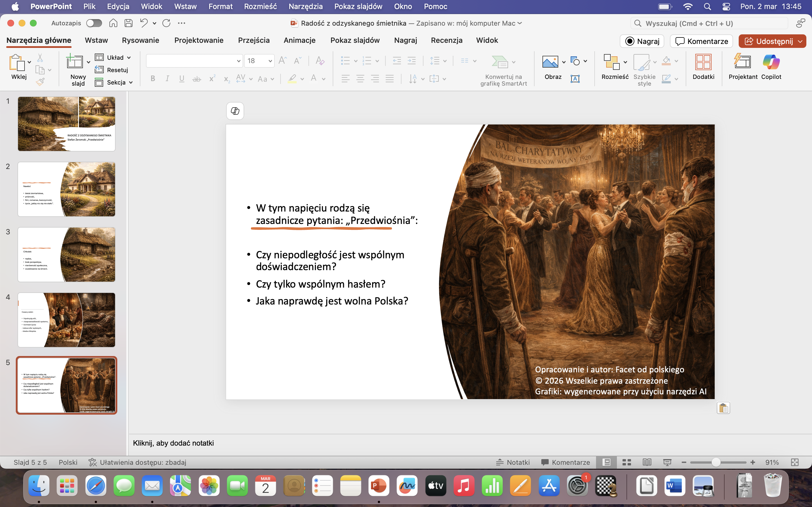Click the zoom slider handle
This screenshot has height=507, width=812.
coord(716,462)
